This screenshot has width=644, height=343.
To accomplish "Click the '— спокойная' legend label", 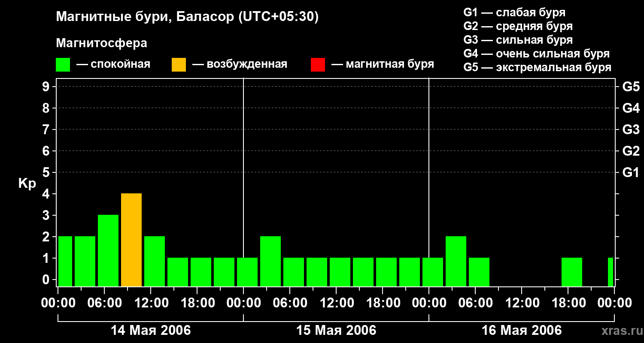I will 113,65.
